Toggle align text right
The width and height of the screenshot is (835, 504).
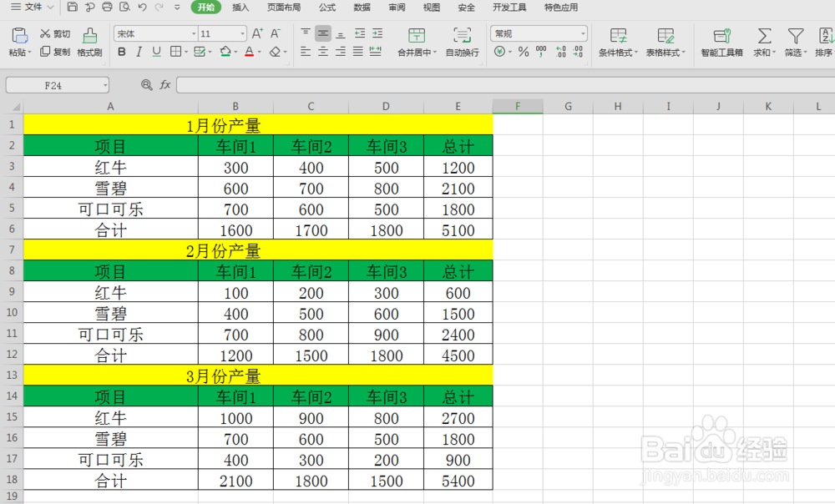pos(341,52)
